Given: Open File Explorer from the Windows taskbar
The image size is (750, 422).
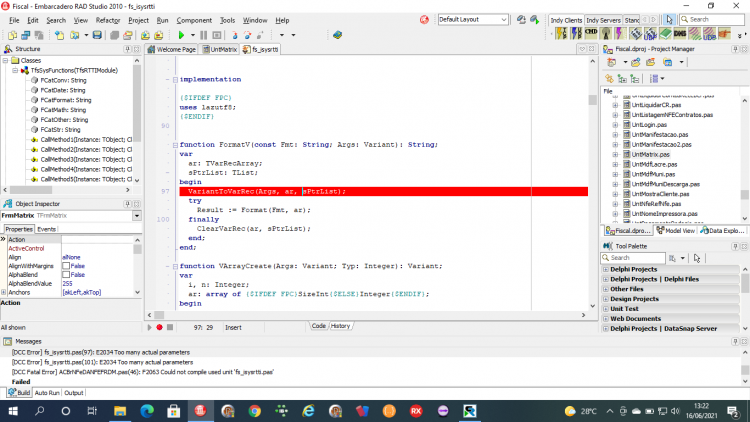Looking at the screenshot, I should click(x=120, y=411).
